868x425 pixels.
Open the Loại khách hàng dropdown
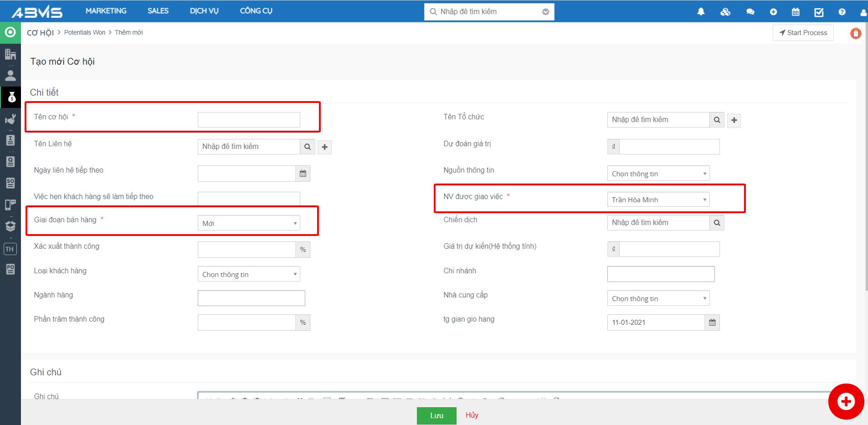click(x=249, y=274)
